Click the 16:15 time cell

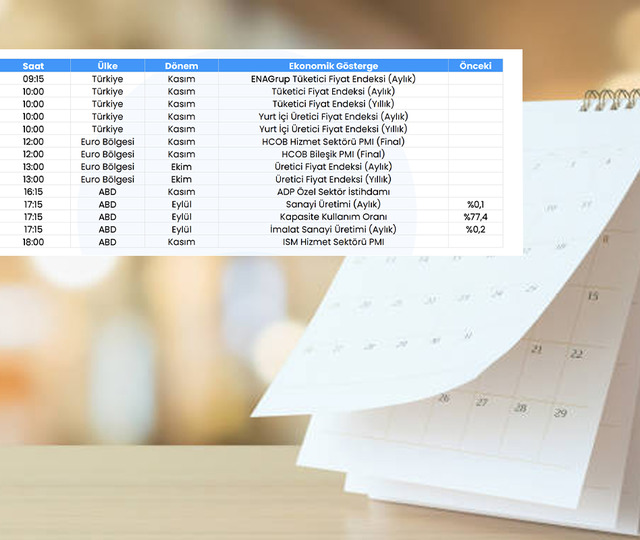[x=33, y=192]
